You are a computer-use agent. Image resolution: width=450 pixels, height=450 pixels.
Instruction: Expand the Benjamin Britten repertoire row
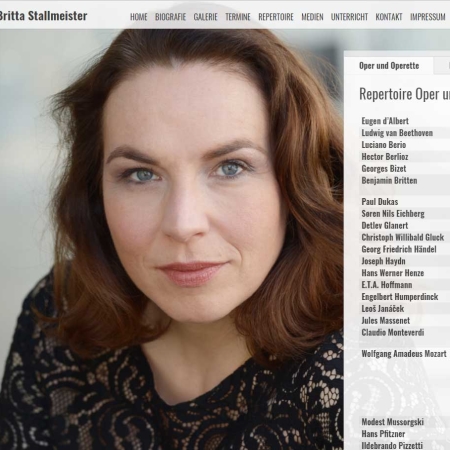point(405,181)
